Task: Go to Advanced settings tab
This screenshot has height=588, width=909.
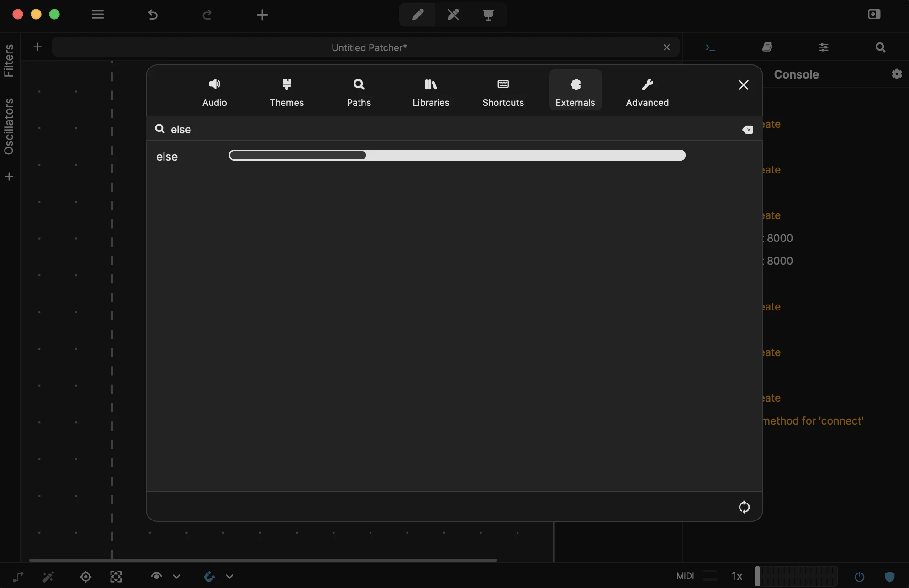Action: pos(647,91)
